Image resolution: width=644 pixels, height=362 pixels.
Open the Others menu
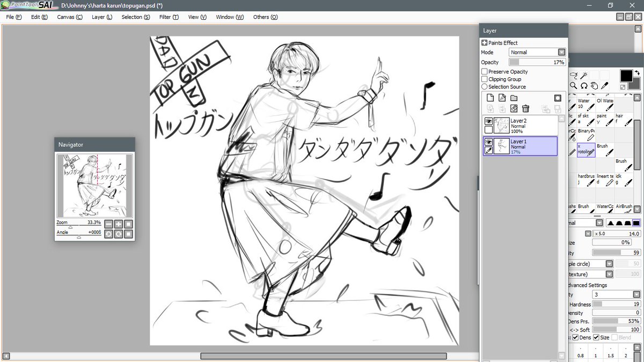click(265, 17)
